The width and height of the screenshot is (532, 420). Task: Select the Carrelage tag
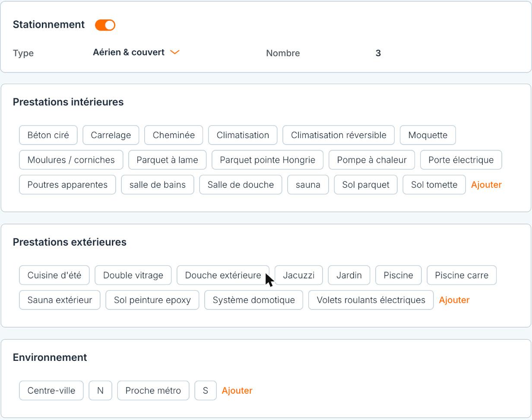coord(111,135)
